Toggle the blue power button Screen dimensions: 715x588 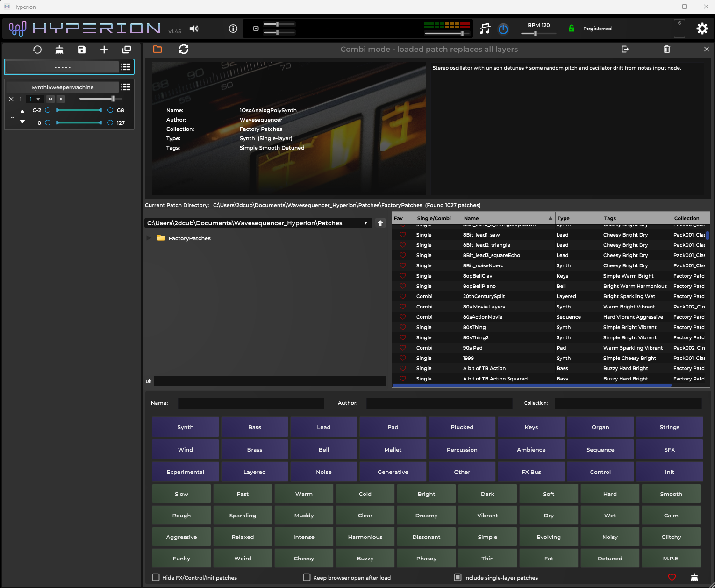click(x=503, y=29)
